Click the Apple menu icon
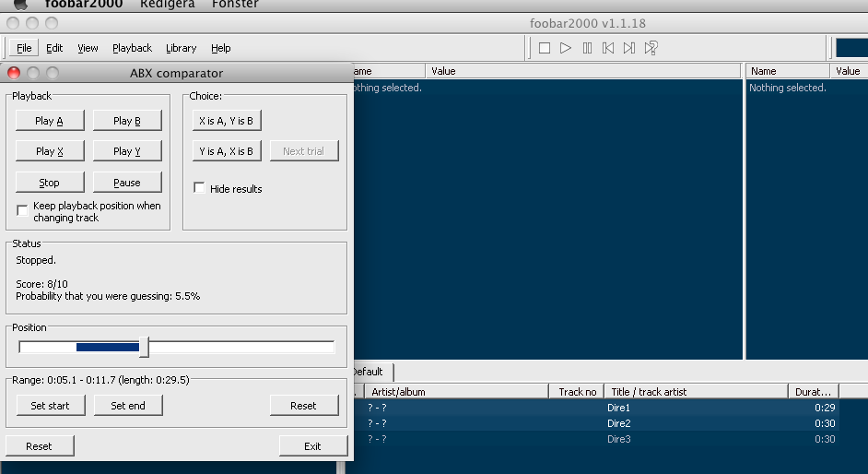868x474 pixels. click(21, 5)
